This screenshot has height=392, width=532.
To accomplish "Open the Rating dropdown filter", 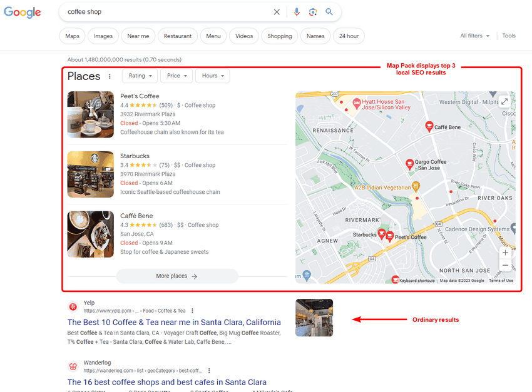I will click(x=139, y=76).
